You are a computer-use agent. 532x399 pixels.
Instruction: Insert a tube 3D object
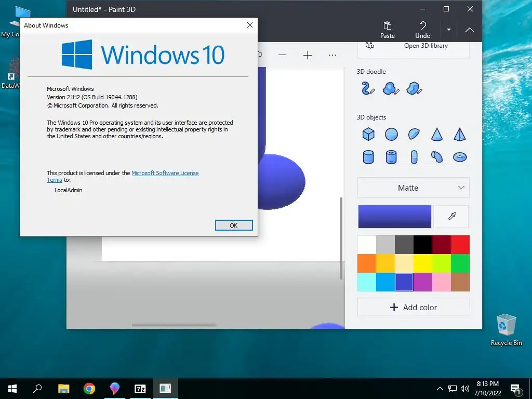coord(391,157)
